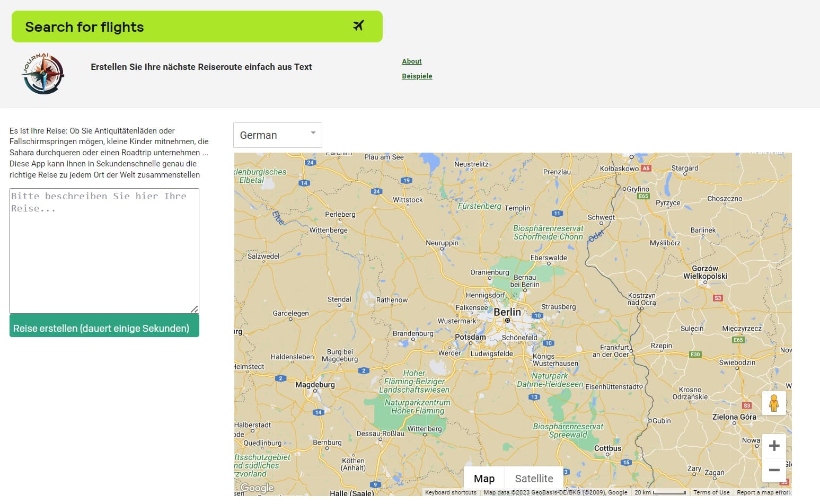Screen dimensions: 820x504
Task: Click Zielona Góra label on map
Action: pos(734,417)
